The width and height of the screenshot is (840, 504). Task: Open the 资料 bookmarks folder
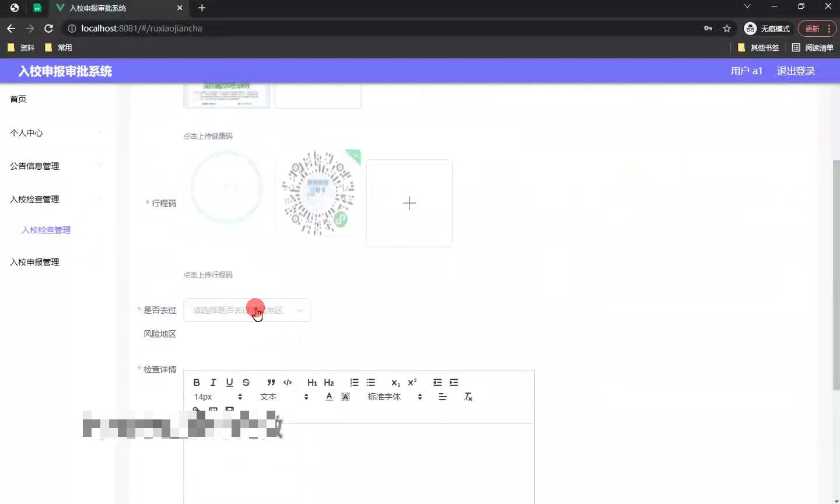(21, 48)
